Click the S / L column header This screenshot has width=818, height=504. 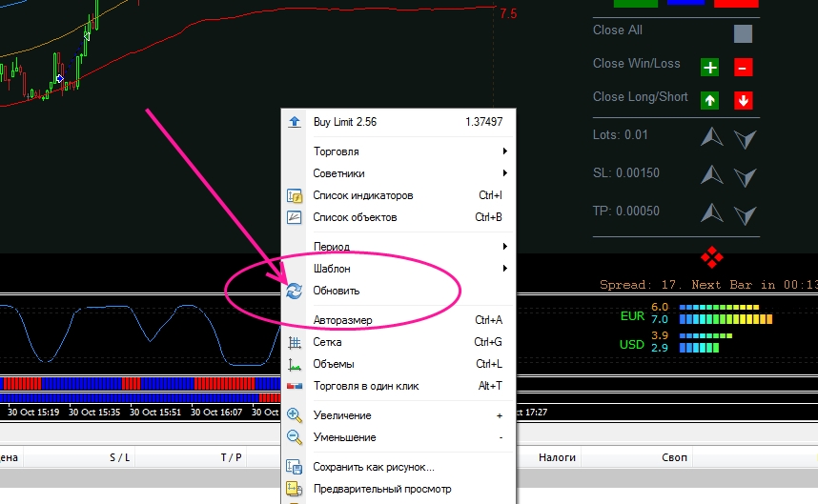(119, 457)
